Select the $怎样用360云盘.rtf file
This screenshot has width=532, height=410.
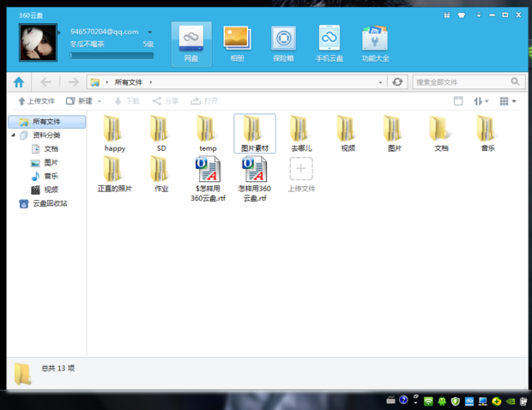pyautogui.click(x=208, y=178)
